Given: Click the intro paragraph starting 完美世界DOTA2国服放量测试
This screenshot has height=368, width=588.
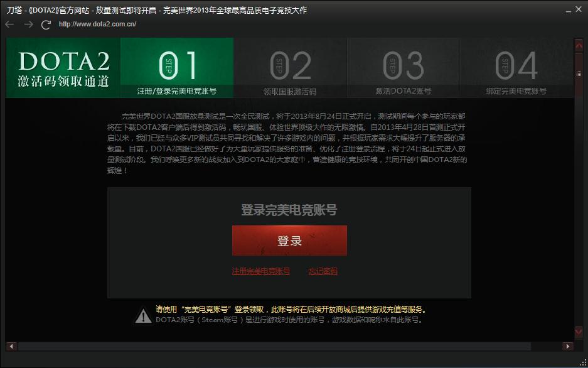Looking at the screenshot, I should click(287, 143).
